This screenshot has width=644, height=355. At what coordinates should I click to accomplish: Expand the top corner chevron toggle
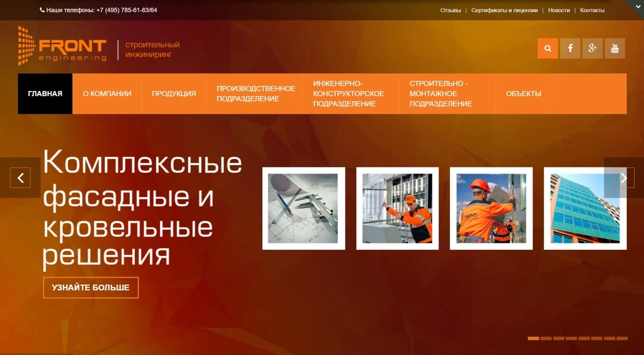click(x=638, y=6)
